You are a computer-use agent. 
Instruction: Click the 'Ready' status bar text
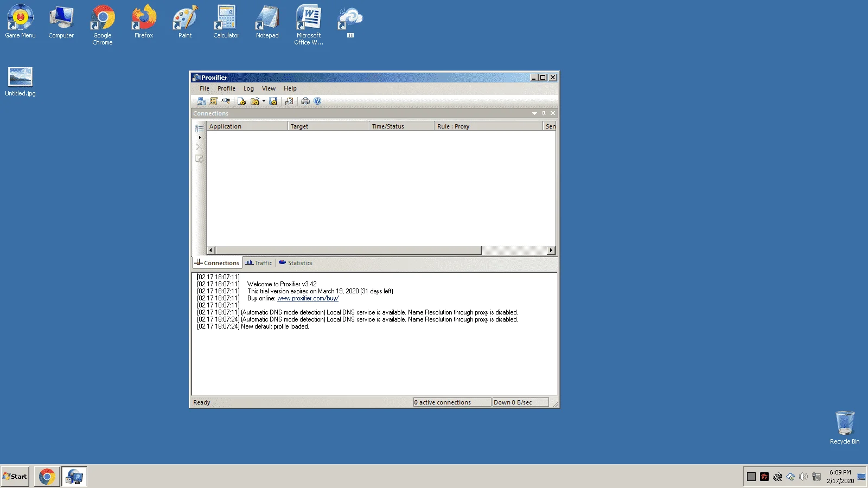coord(202,402)
